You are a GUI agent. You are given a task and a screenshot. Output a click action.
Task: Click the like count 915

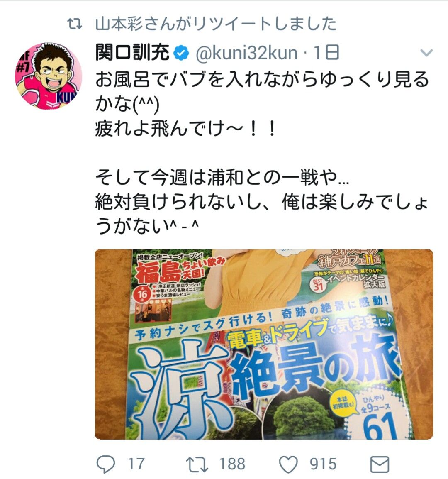pos(323,464)
